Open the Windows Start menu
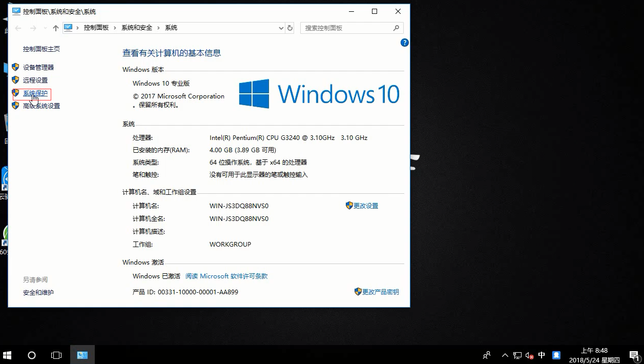The image size is (644, 364). [x=7, y=355]
